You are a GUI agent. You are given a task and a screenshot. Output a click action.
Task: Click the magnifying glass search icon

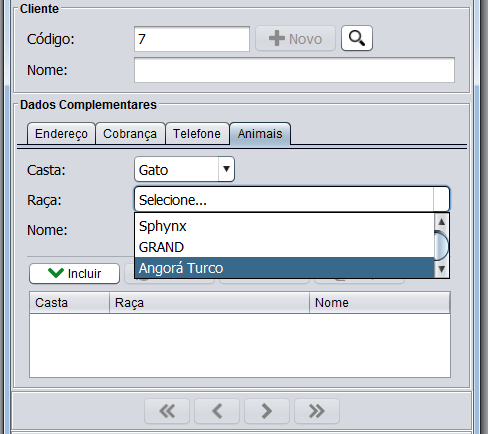(x=357, y=38)
